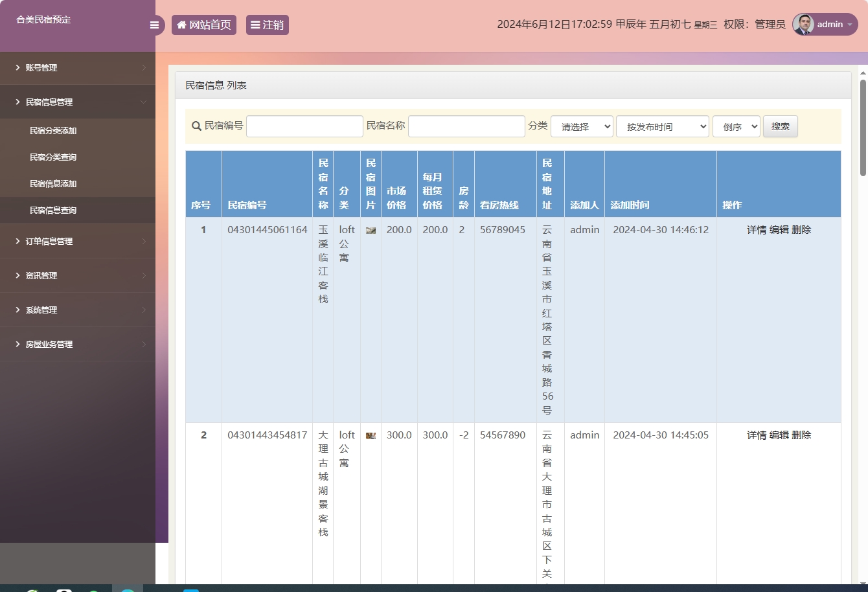Open 民宿分类添加 submenu item
This screenshot has height=592, width=868.
(x=53, y=131)
